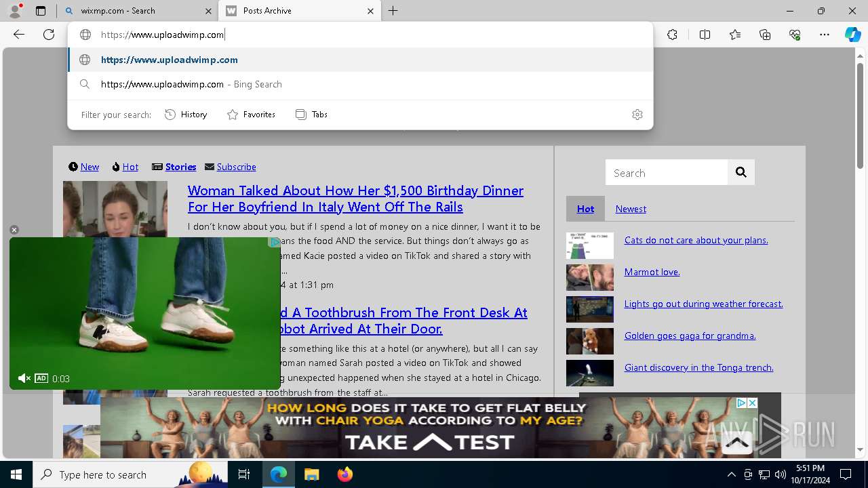Open the Copilot sidebar icon

pos(852,35)
